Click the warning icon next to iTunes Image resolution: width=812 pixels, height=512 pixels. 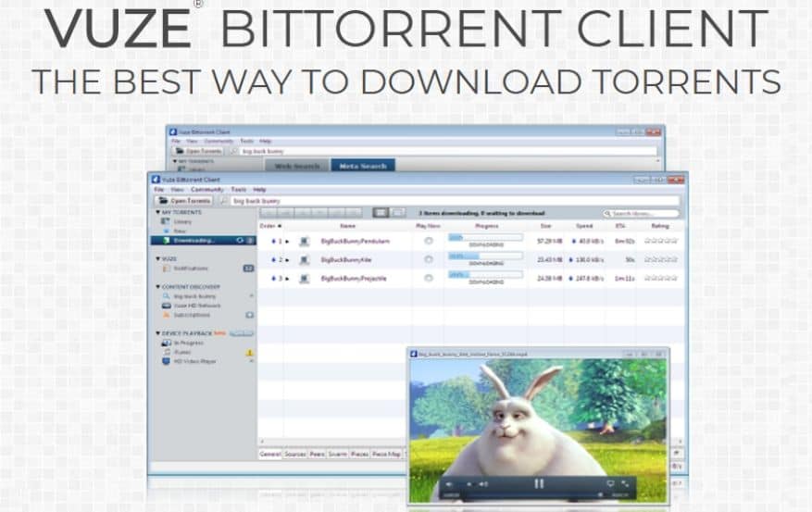click(x=250, y=353)
